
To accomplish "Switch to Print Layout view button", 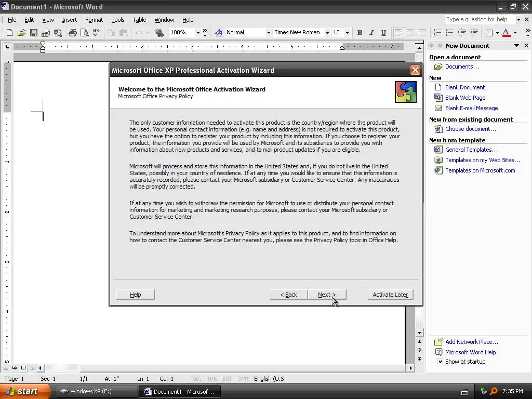I will (23, 368).
